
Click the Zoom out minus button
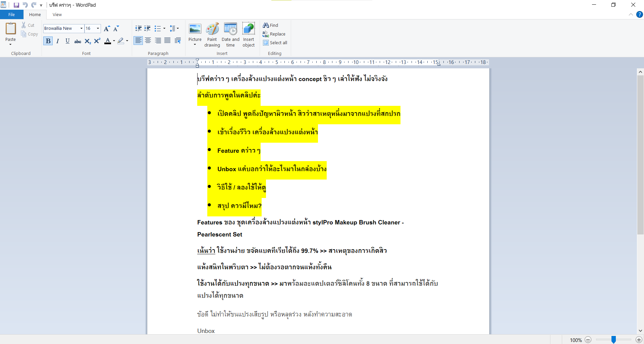(x=588, y=340)
